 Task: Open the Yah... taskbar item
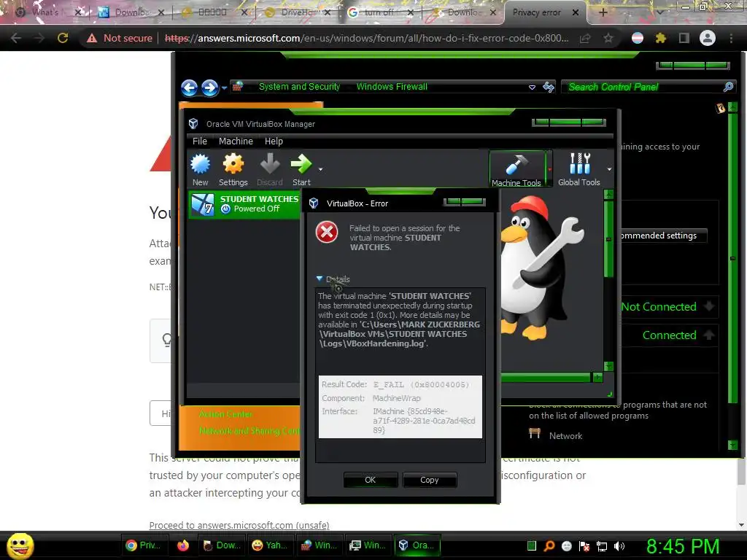270,545
